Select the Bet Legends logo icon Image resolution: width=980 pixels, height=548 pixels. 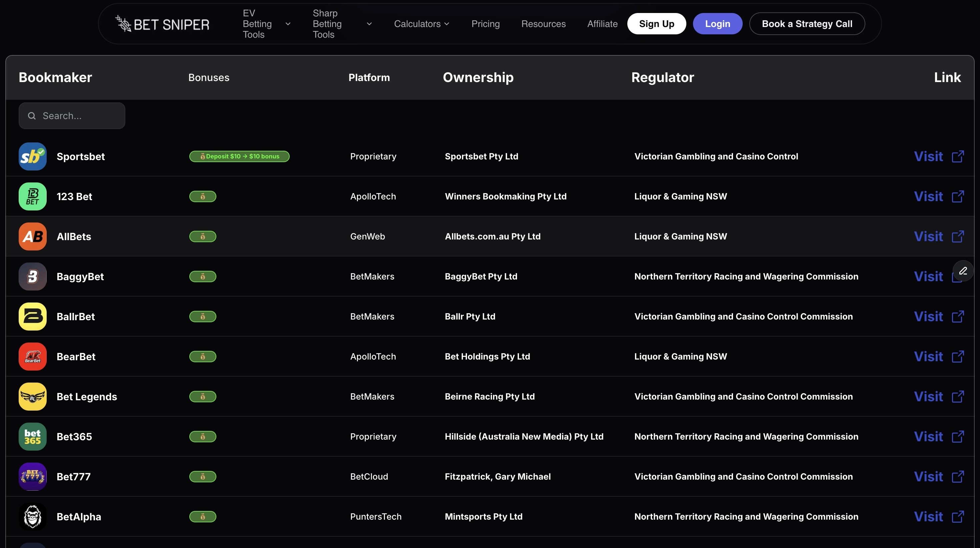pos(33,397)
